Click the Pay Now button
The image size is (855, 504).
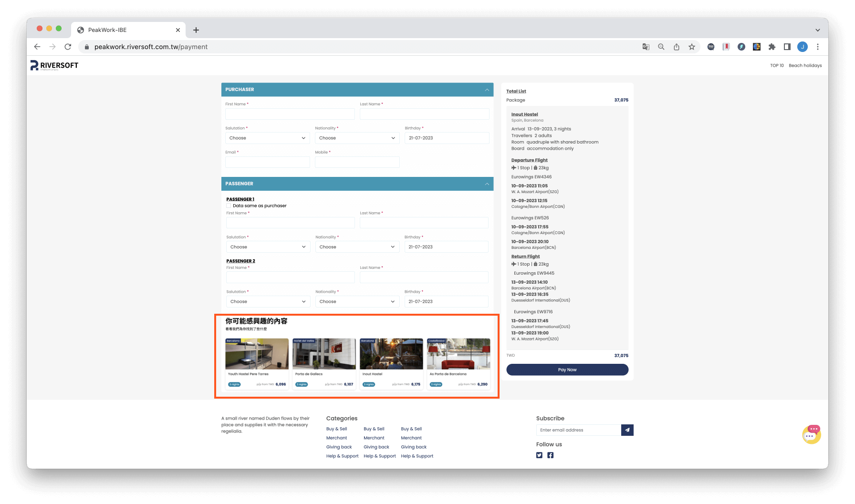[x=567, y=370]
